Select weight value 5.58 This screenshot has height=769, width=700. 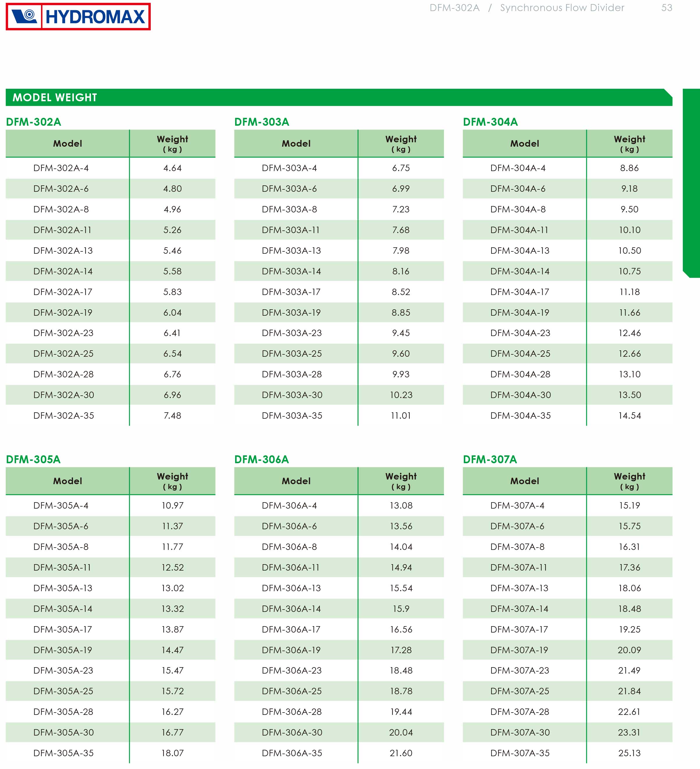pos(173,271)
